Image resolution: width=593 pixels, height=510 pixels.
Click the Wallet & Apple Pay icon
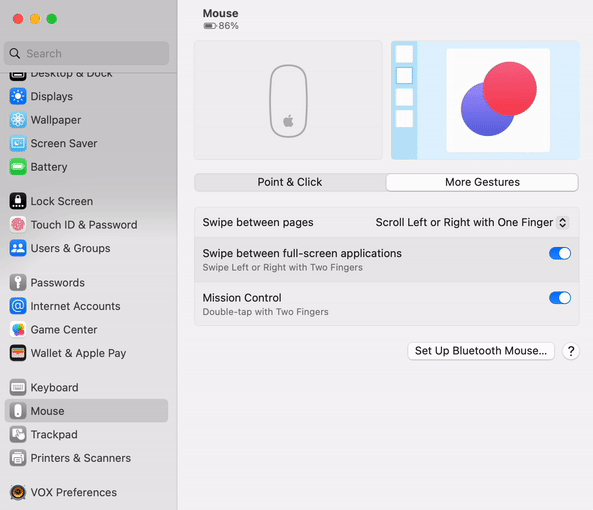tap(18, 353)
